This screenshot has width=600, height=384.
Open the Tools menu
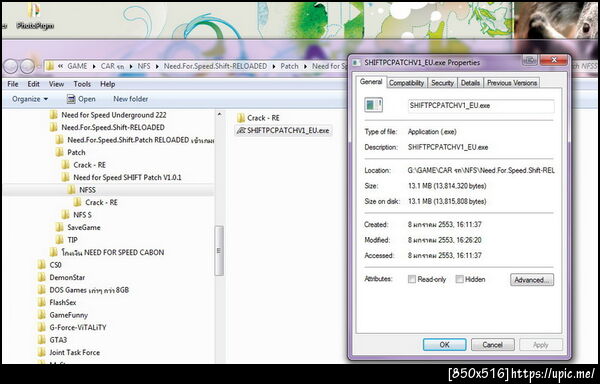click(x=82, y=84)
